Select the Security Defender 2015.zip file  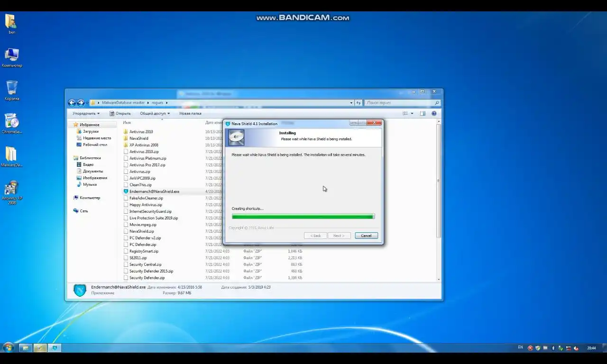coord(151,271)
